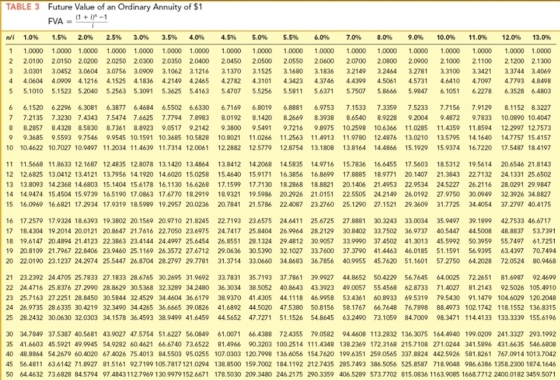
Task: Click the cell value '40.4175'
Action: pos(539,205)
